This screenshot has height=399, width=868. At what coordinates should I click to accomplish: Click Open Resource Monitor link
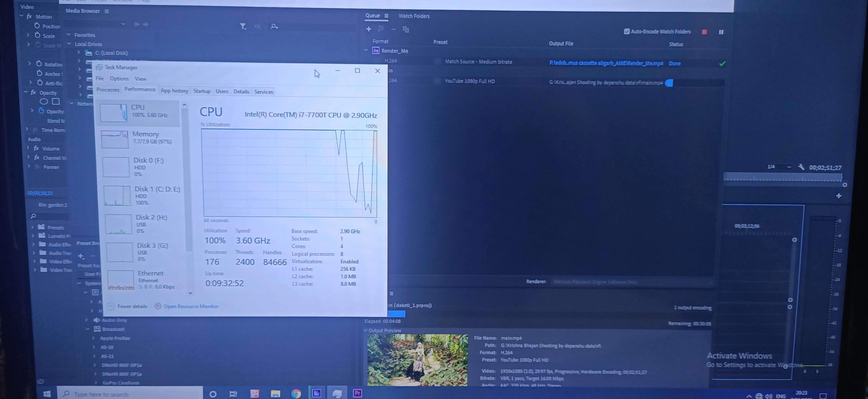[190, 306]
